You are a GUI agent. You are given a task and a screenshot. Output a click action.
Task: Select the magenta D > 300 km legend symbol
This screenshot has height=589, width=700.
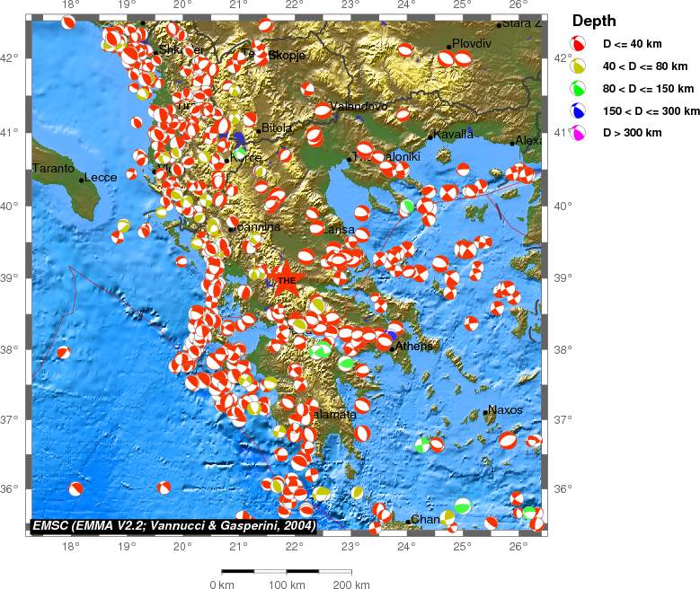580,133
